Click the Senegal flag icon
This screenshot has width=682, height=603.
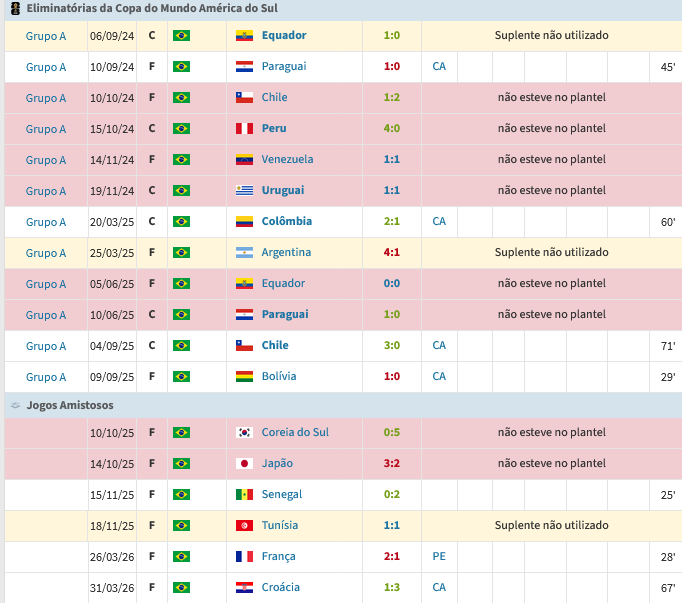pyautogui.click(x=244, y=495)
